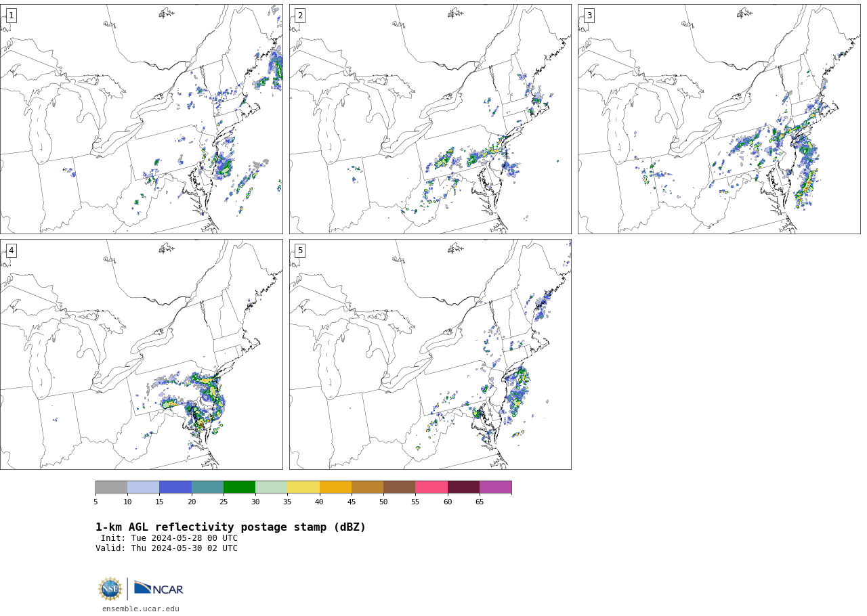The width and height of the screenshot is (867, 616).
Task: Click the colorbar tick label 5
Action: (96, 502)
